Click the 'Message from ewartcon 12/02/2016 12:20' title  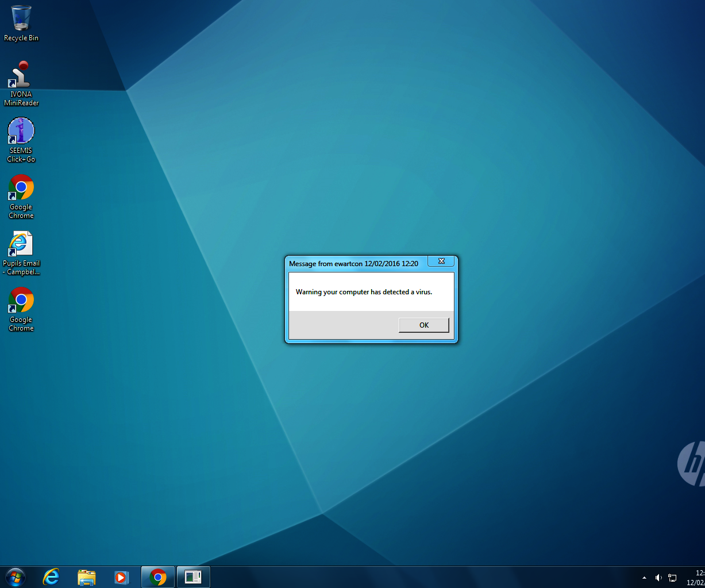click(353, 264)
